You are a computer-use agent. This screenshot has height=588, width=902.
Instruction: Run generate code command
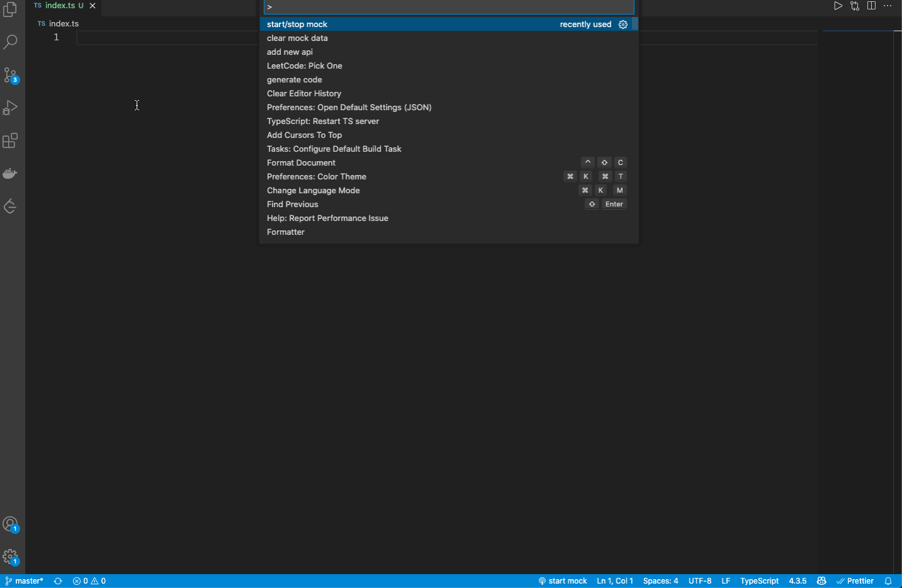(x=449, y=80)
